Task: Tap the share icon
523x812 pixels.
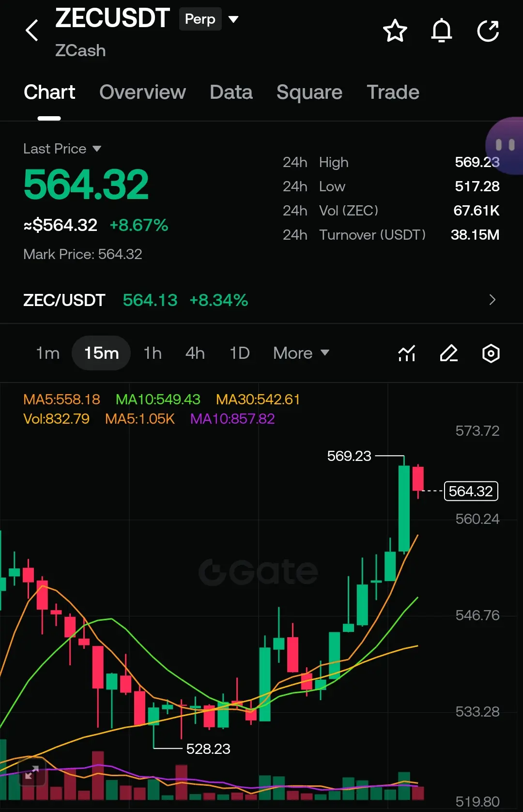Action: (488, 31)
